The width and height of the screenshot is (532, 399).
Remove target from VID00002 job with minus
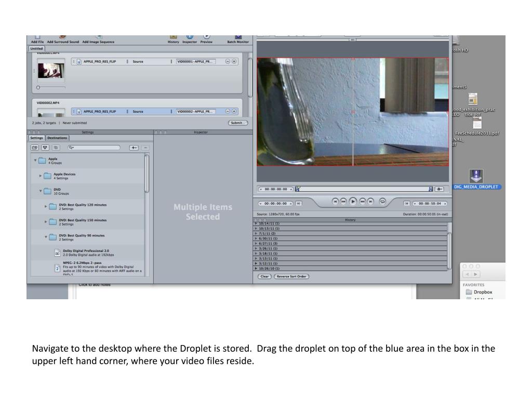point(228,111)
